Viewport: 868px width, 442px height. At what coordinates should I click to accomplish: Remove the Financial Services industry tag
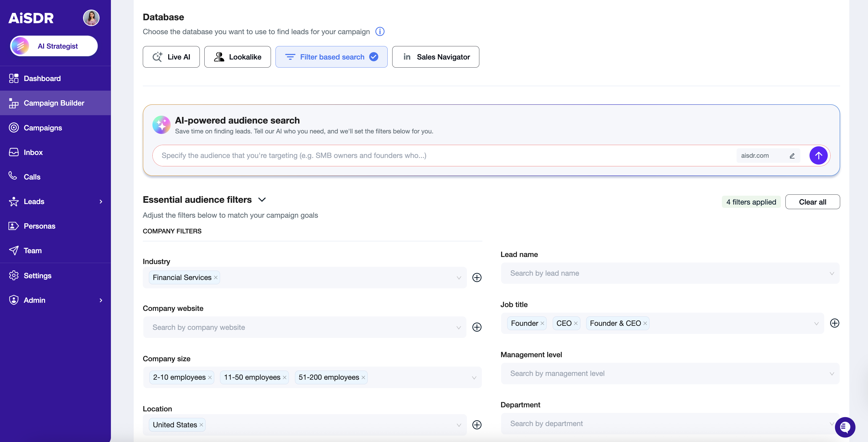point(216,277)
